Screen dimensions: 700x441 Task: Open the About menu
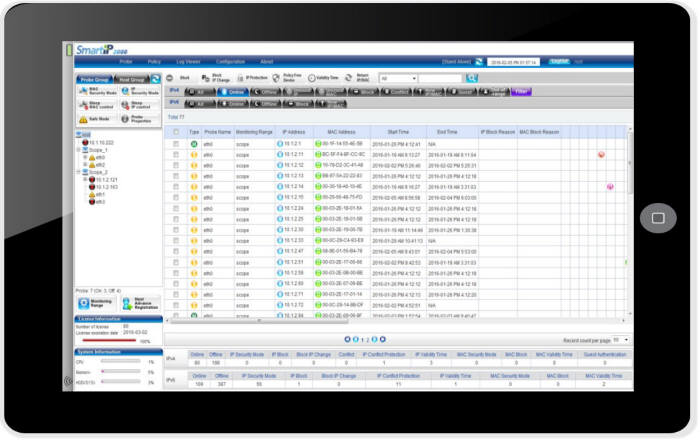point(267,62)
